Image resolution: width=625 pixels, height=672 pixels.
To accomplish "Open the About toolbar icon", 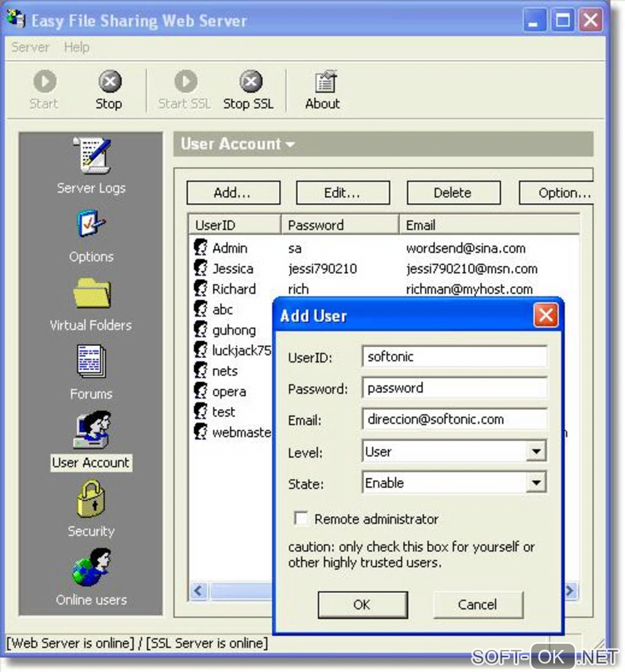I will tap(325, 81).
